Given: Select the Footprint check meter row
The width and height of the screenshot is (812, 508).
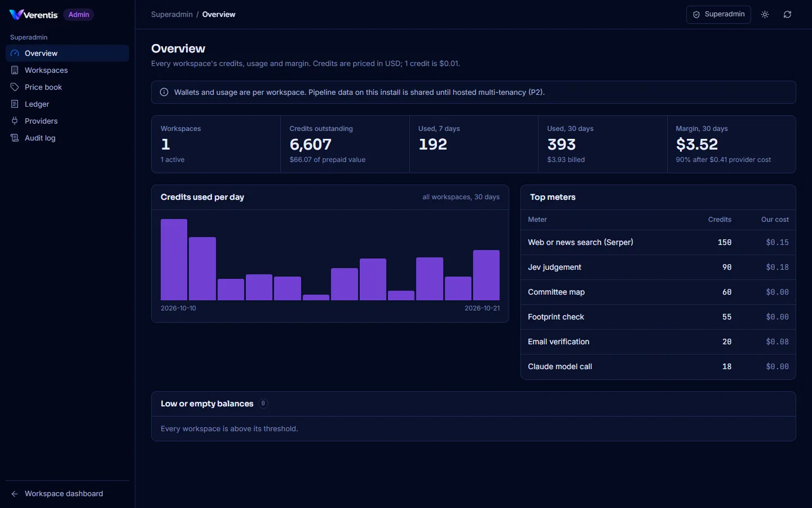Looking at the screenshot, I should pyautogui.click(x=658, y=317).
